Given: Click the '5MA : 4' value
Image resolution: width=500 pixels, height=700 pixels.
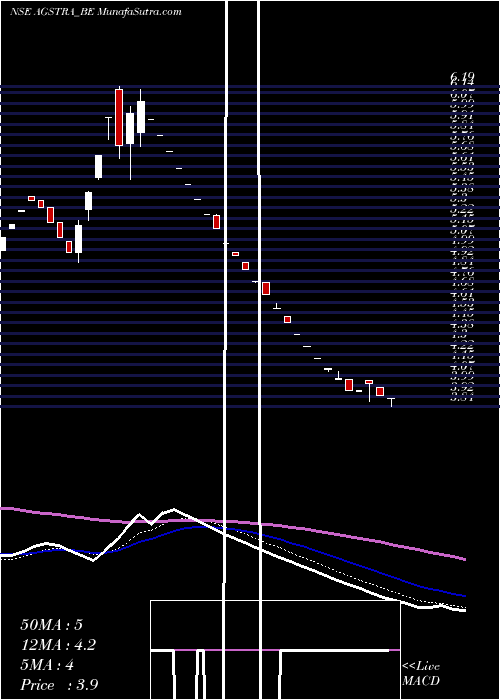Looking at the screenshot, I should (47, 665).
